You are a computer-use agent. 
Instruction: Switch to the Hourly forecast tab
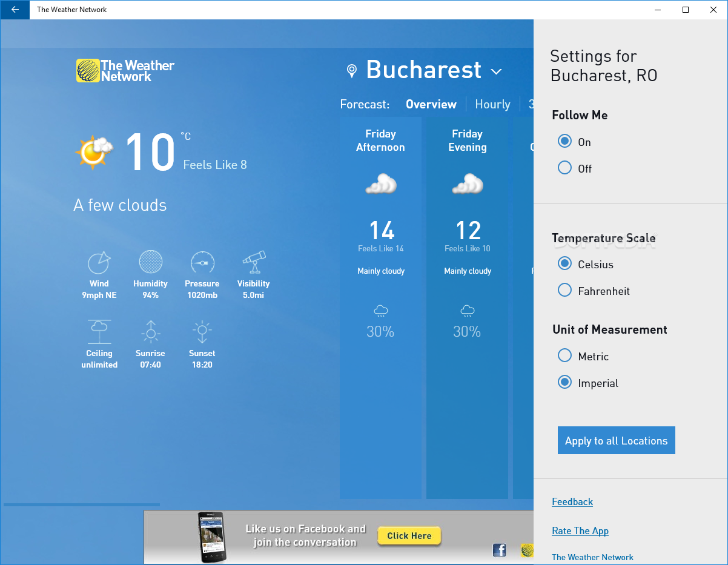click(x=492, y=104)
